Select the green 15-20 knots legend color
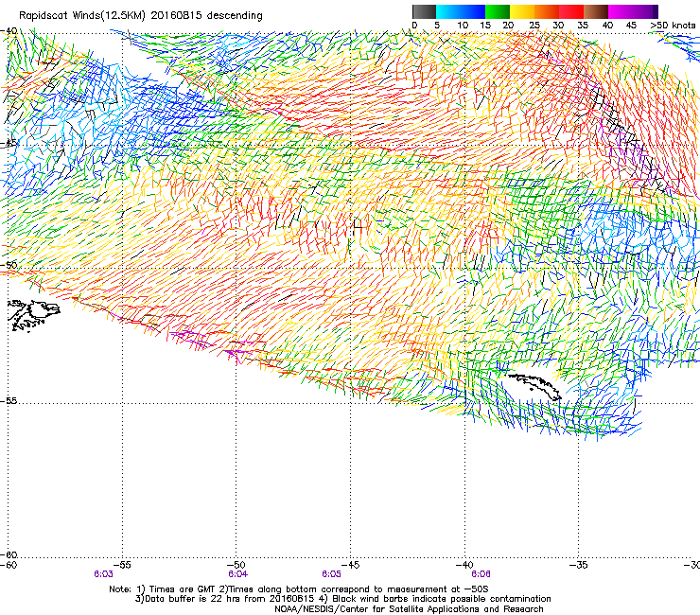 [x=498, y=11]
